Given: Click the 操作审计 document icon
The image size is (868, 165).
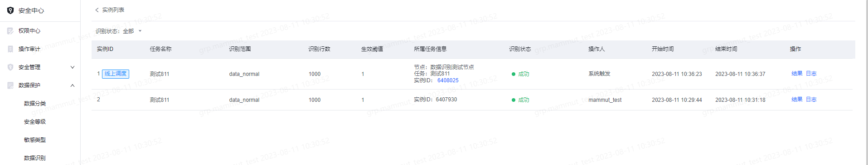Looking at the screenshot, I should pyautogui.click(x=10, y=49).
